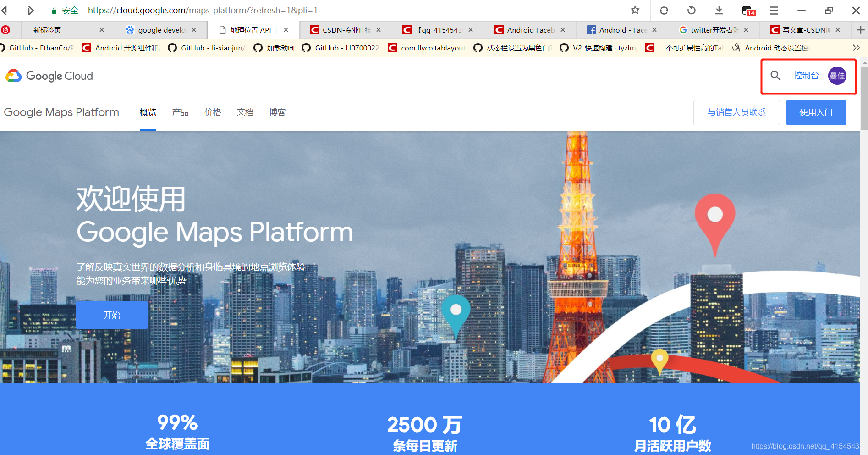The image size is (868, 455).
Task: Close the 地理位置 API tab
Action: (x=286, y=30)
